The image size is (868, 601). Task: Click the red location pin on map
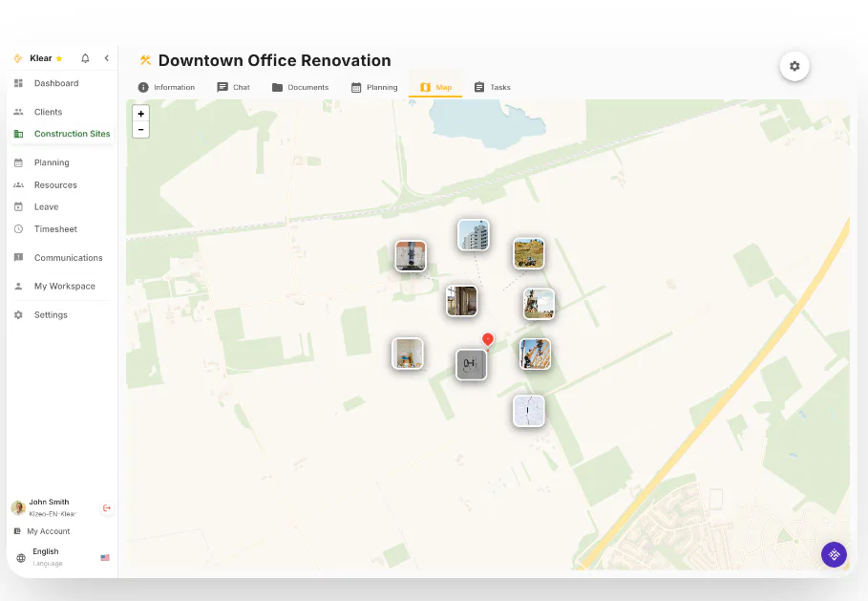click(x=488, y=339)
